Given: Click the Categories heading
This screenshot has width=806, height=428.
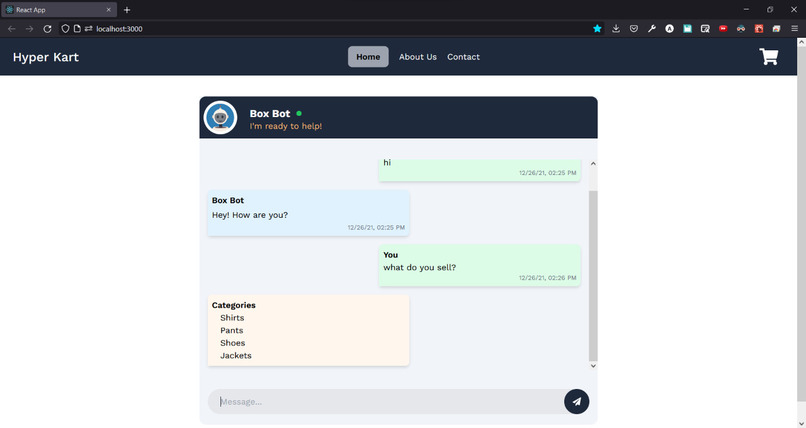Looking at the screenshot, I should [x=233, y=305].
